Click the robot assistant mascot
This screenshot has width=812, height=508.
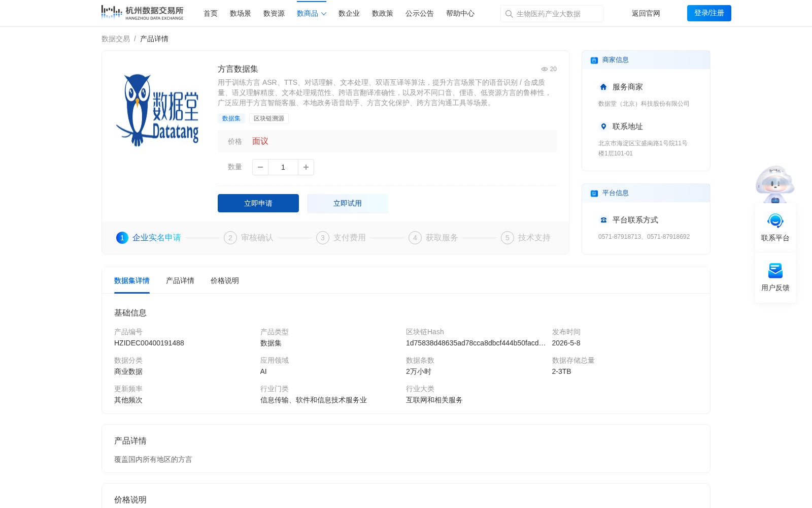click(x=774, y=184)
